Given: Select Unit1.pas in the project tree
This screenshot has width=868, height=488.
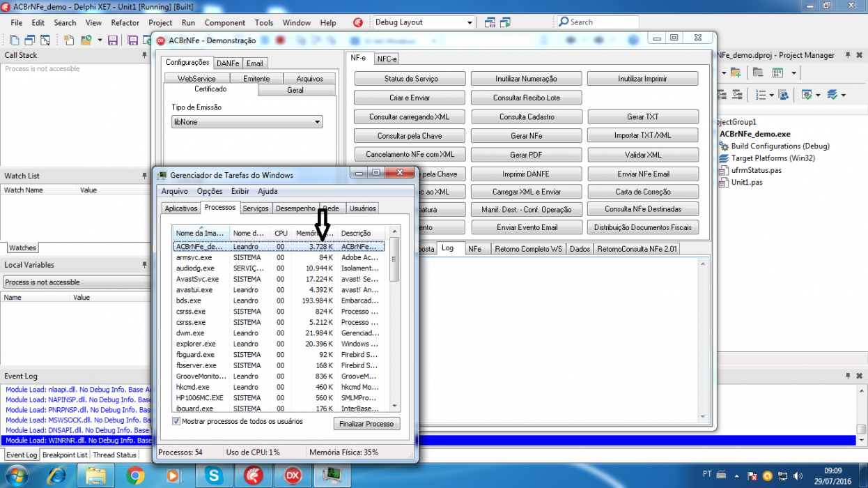Looking at the screenshot, I should click(747, 183).
